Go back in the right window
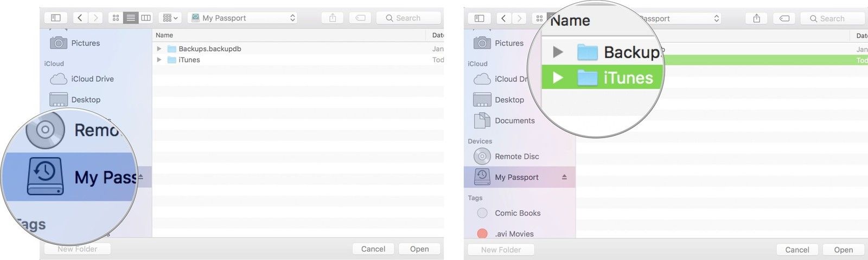The height and width of the screenshot is (260, 868). (504, 18)
